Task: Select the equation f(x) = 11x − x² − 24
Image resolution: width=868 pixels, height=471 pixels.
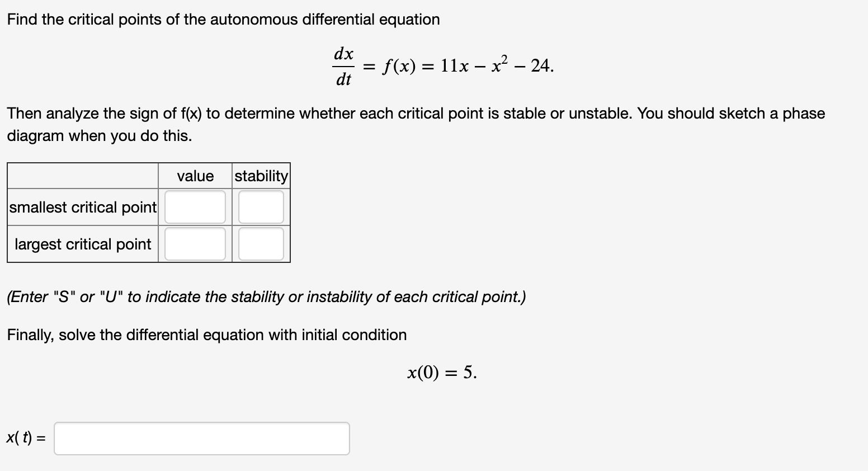Action: click(468, 65)
